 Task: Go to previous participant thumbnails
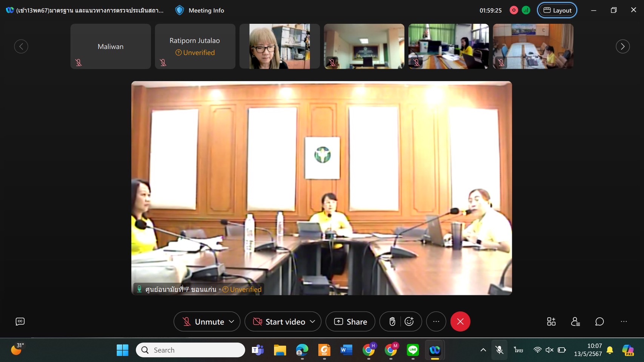(21, 46)
